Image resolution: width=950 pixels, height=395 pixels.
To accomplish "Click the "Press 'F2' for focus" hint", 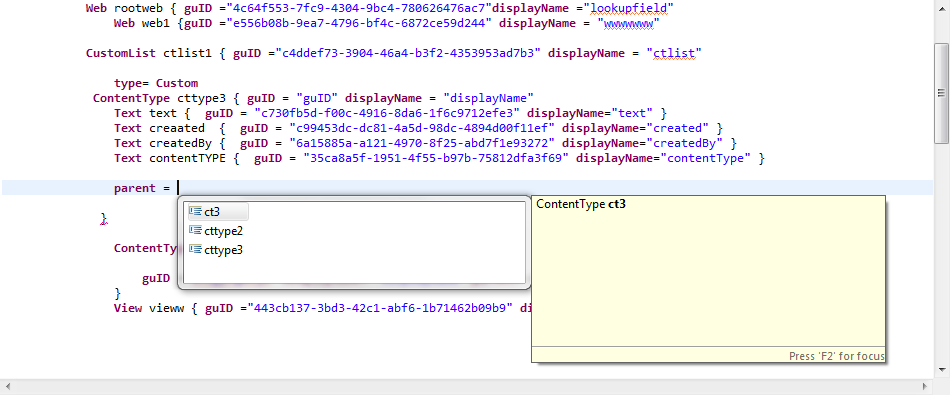I will 836,356.
